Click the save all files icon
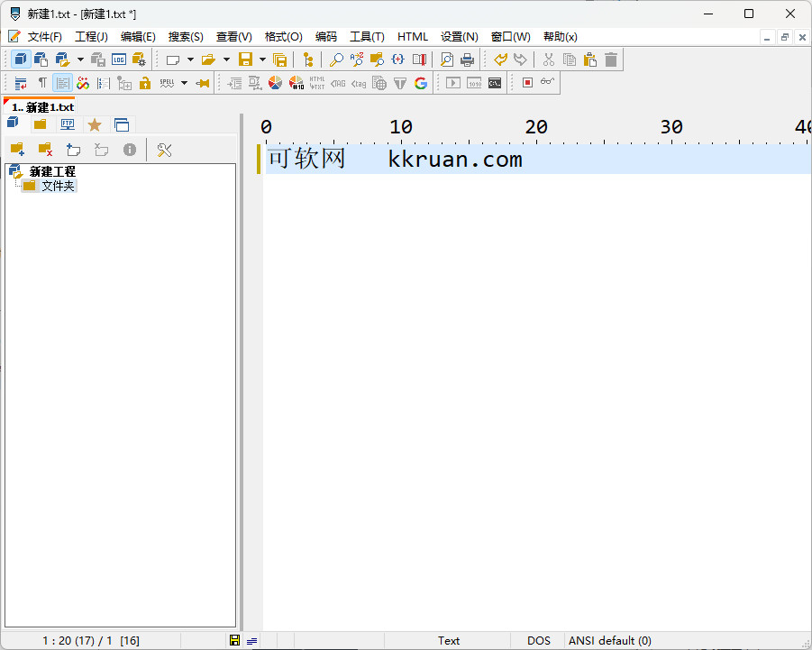This screenshot has width=812, height=650. (x=279, y=60)
